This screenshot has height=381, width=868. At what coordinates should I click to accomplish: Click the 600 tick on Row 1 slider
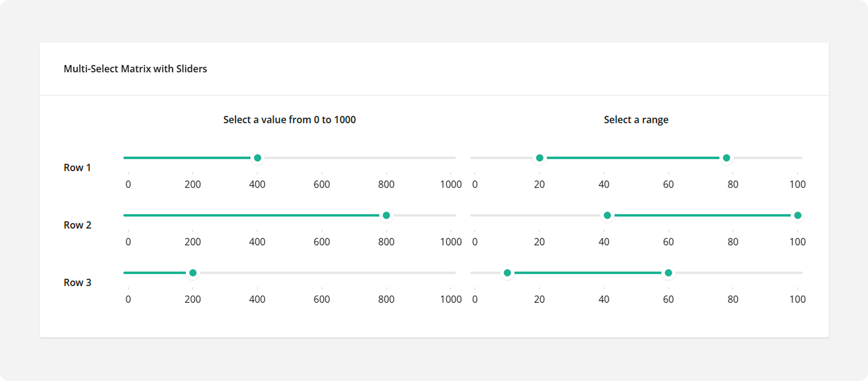(322, 184)
